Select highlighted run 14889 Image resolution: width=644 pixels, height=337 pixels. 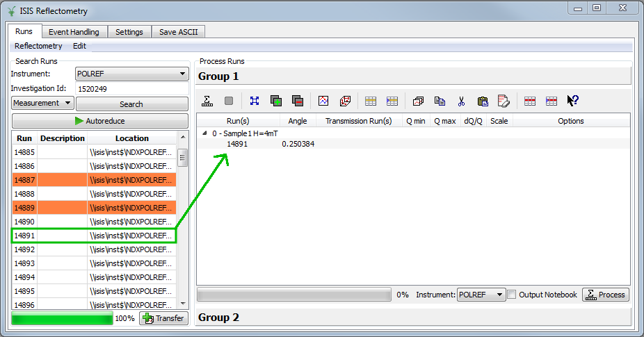94,208
